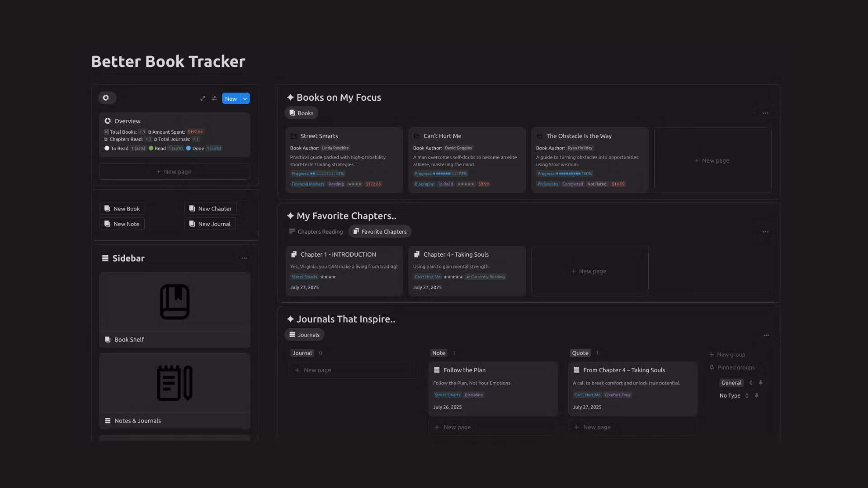Toggle the Currently Reading checkbox tag
This screenshot has width=868, height=488.
tap(486, 277)
